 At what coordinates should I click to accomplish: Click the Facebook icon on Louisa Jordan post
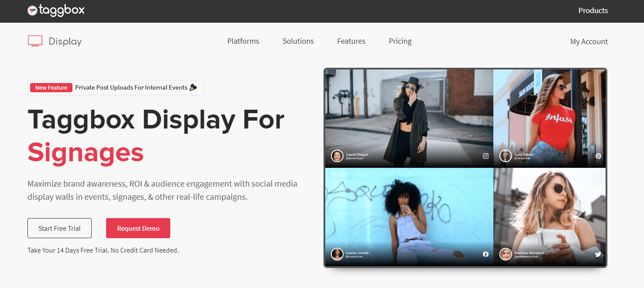click(486, 254)
